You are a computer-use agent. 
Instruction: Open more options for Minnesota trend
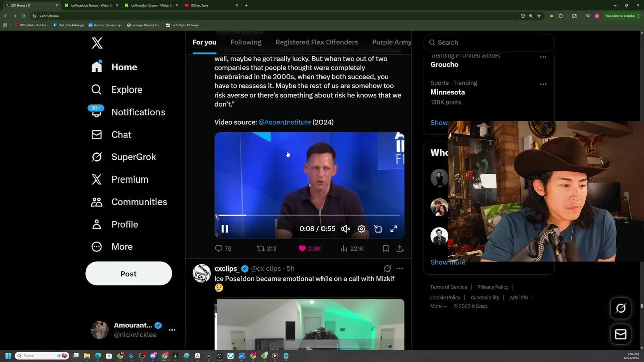543,84
